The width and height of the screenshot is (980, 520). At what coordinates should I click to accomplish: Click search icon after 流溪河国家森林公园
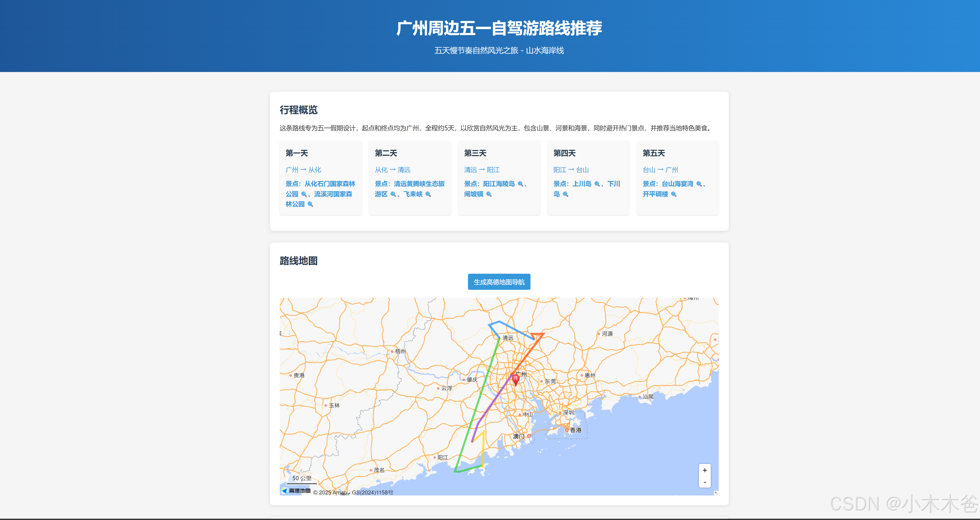(310, 204)
